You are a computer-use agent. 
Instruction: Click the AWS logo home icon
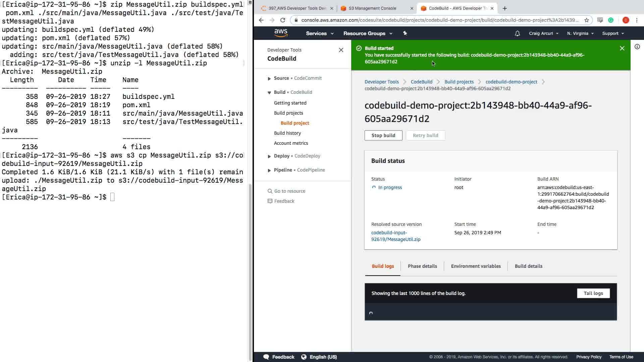click(x=281, y=33)
